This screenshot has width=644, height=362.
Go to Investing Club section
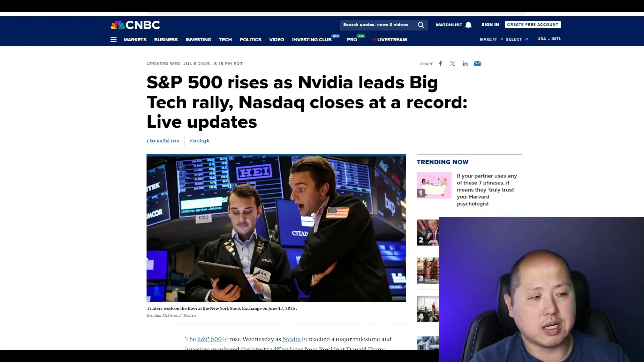(312, 40)
